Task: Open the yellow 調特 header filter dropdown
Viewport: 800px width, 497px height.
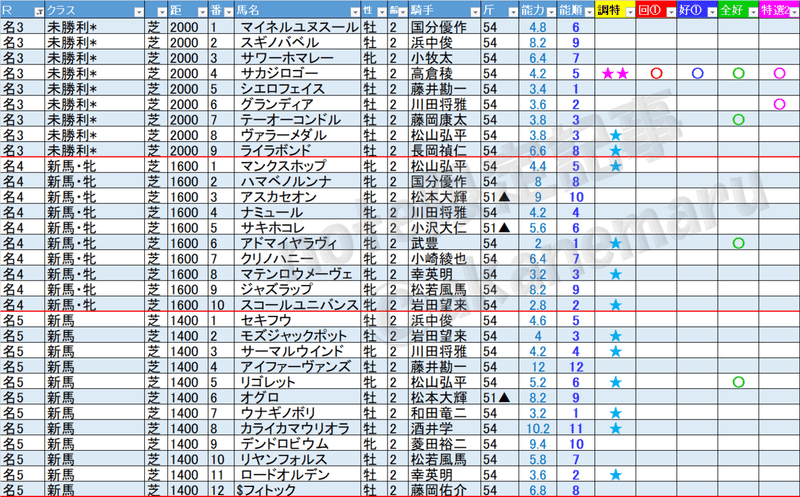Action: (x=630, y=12)
